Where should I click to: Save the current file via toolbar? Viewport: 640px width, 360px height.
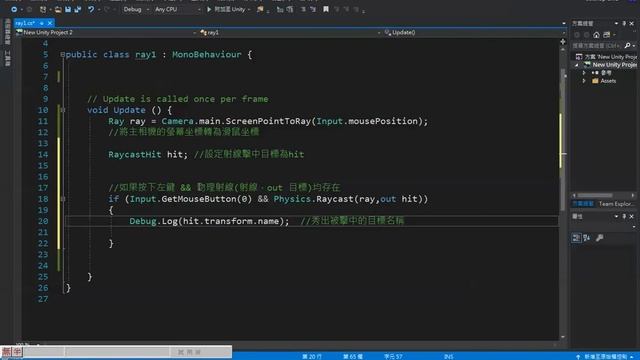68,9
